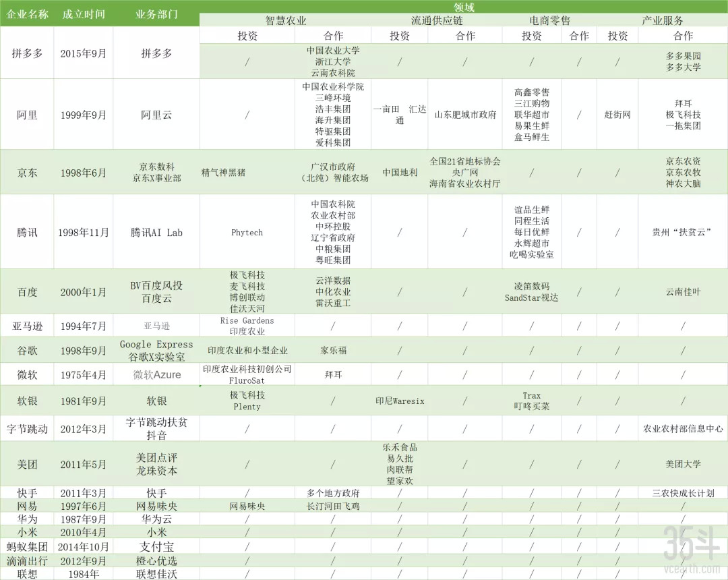Click the 业务部门 column header
Viewport: 728px width, 580px height.
[x=156, y=14]
